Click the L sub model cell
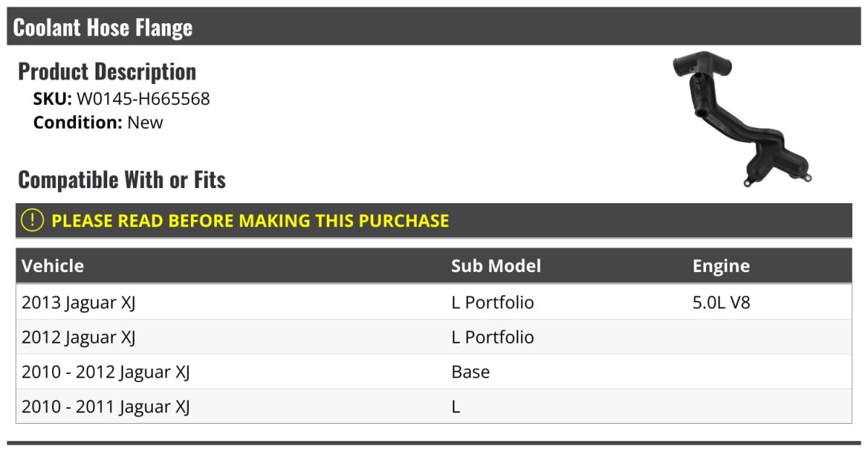The width and height of the screenshot is (868, 452). click(x=456, y=406)
